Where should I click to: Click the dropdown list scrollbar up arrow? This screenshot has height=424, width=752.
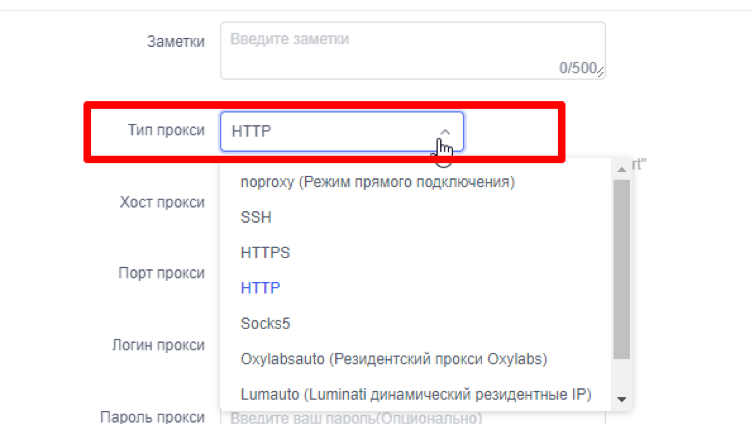coord(622,169)
